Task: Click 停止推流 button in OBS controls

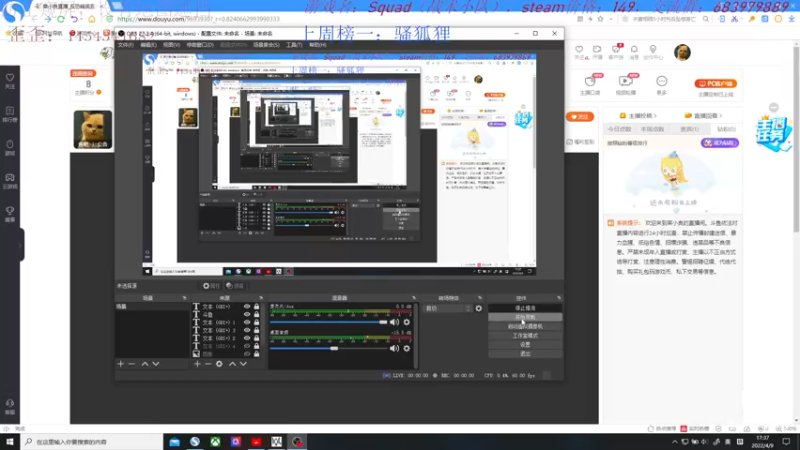Action: click(x=525, y=308)
